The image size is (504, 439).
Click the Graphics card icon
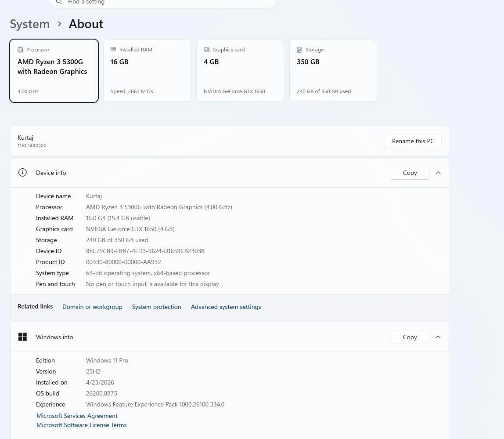pyautogui.click(x=206, y=50)
